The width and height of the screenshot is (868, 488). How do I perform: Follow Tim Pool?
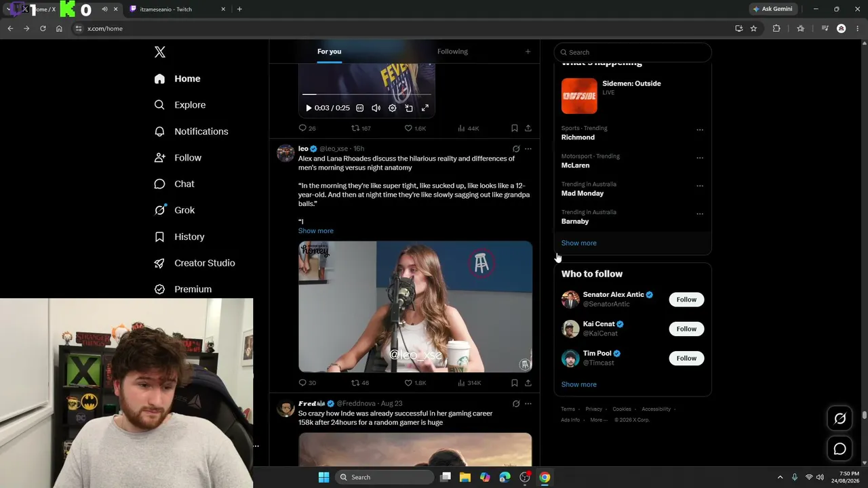[686, 358]
